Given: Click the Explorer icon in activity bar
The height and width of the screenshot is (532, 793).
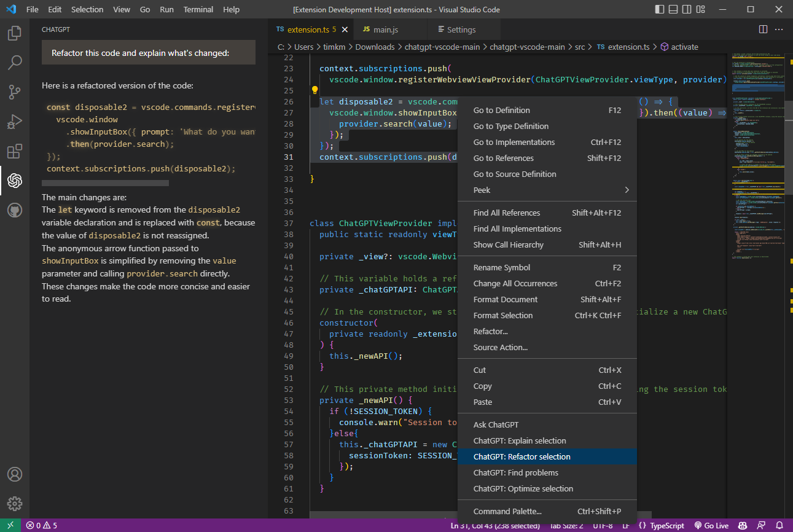Looking at the screenshot, I should click(14, 34).
